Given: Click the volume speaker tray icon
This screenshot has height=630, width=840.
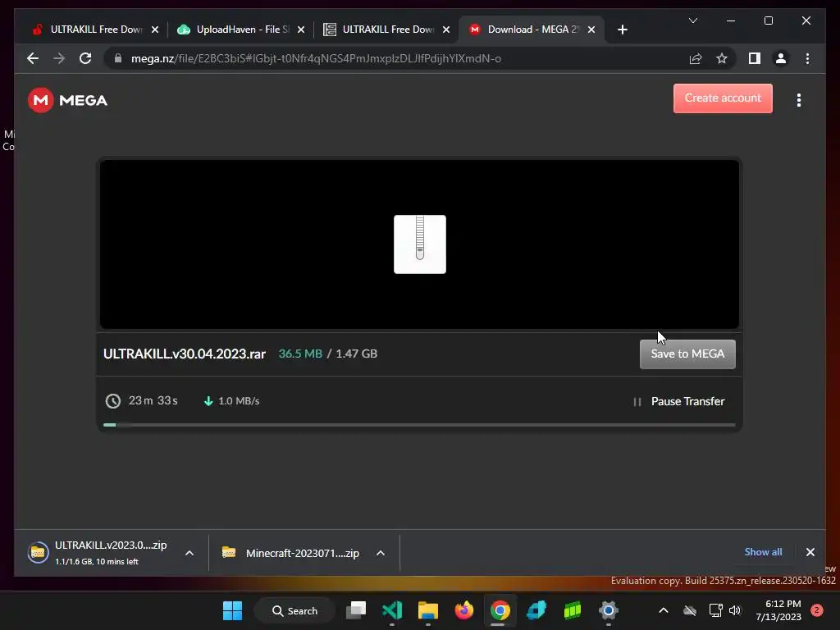Looking at the screenshot, I should 735,610.
